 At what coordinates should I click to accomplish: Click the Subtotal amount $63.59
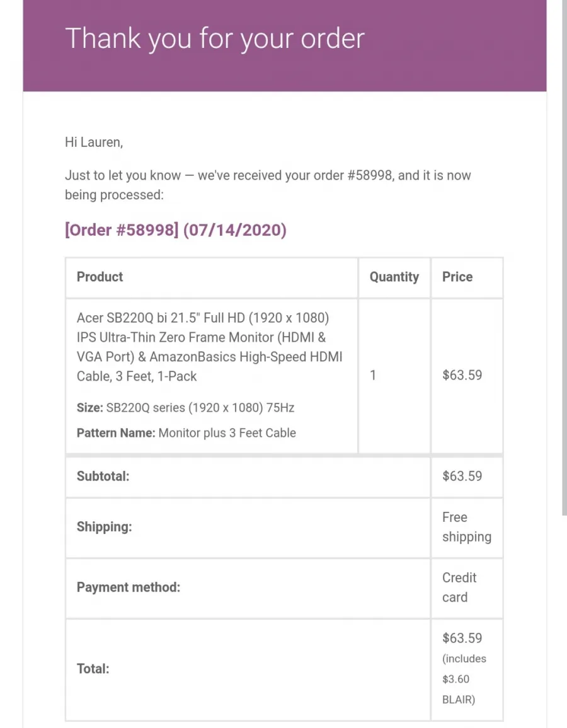pyautogui.click(x=462, y=477)
